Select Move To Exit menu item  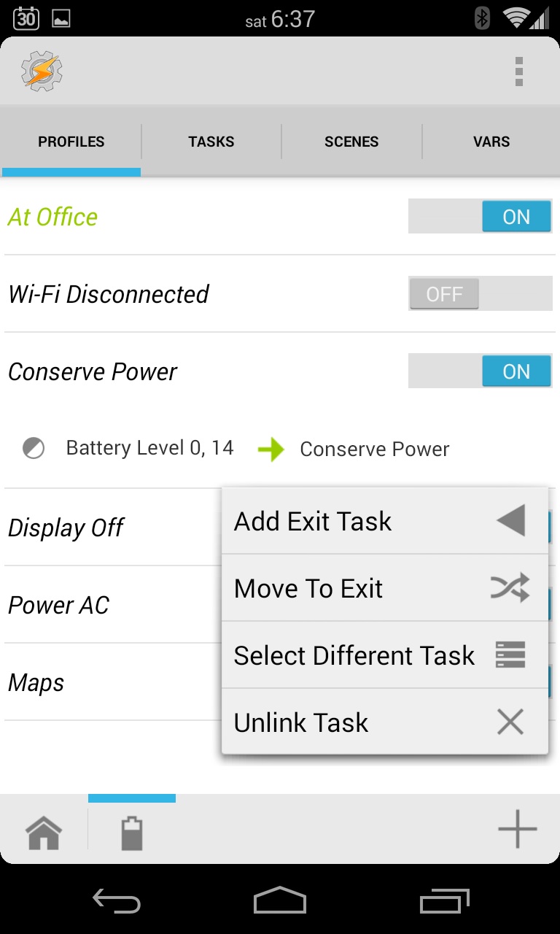pos(385,588)
